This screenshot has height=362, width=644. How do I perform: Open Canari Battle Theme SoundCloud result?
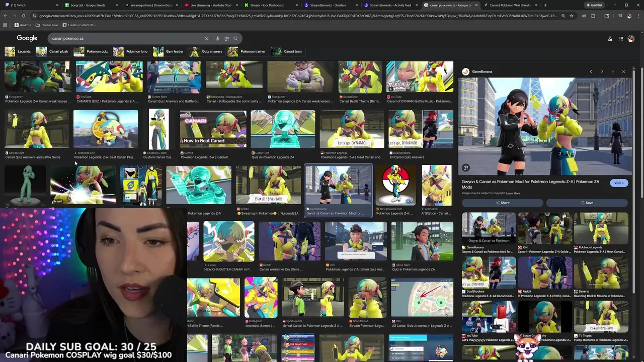360,77
